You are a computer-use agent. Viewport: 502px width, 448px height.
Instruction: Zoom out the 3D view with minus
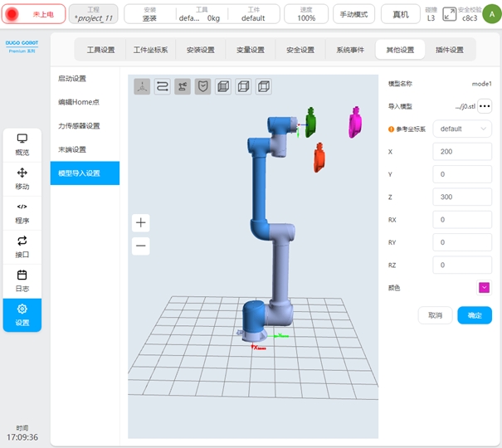point(141,246)
